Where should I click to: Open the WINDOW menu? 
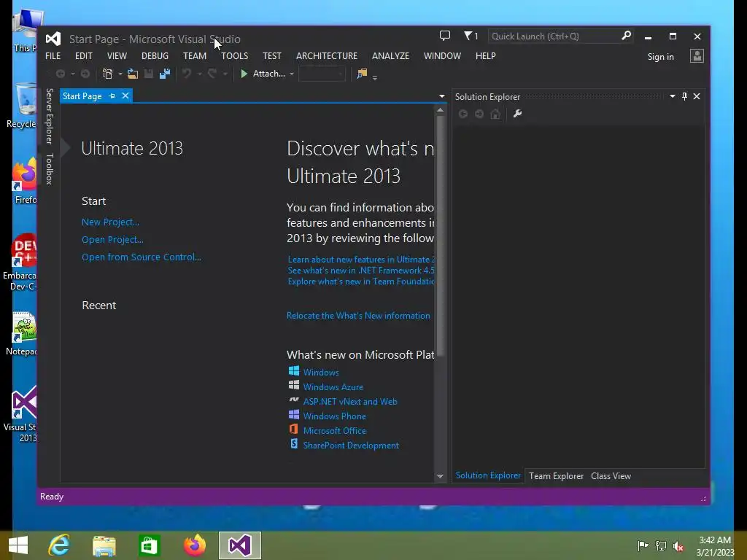tap(442, 55)
